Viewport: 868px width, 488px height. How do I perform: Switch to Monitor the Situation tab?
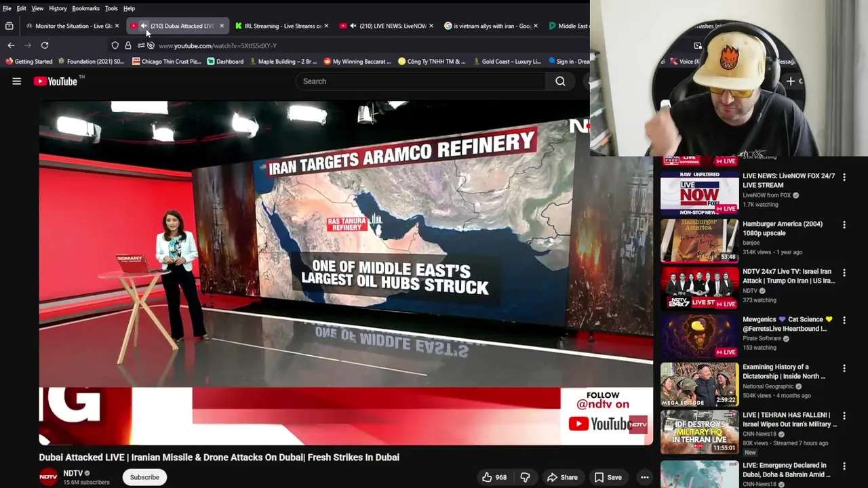pos(73,26)
